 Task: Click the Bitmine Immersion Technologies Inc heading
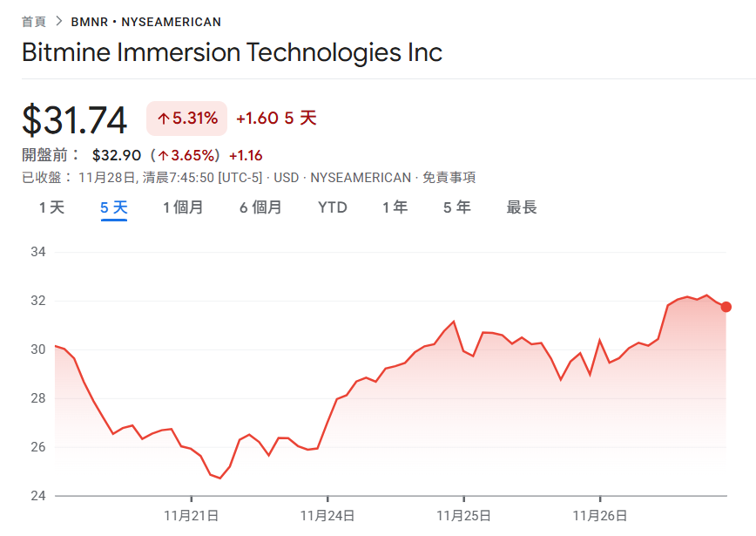pyautogui.click(x=232, y=52)
